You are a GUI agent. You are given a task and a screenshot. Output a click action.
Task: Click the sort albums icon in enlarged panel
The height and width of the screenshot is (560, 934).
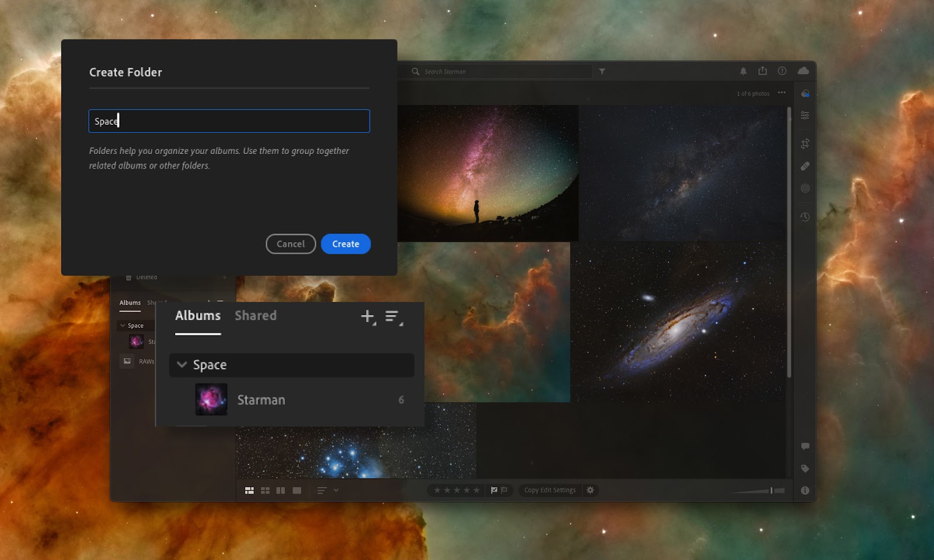393,317
